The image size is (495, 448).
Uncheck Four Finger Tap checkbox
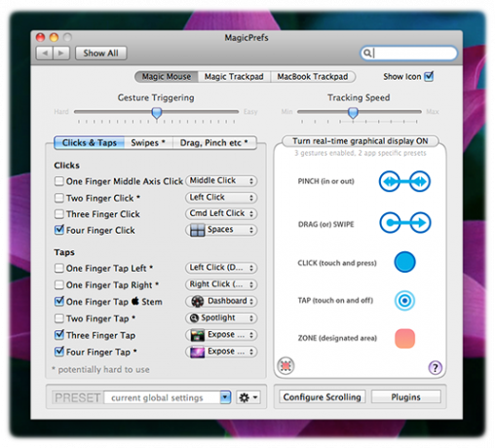[x=59, y=352]
